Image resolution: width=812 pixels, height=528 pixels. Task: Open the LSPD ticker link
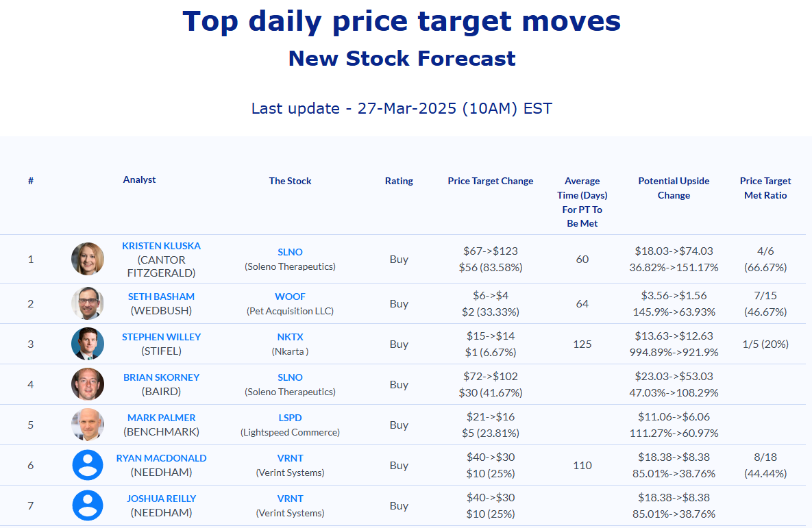click(290, 418)
